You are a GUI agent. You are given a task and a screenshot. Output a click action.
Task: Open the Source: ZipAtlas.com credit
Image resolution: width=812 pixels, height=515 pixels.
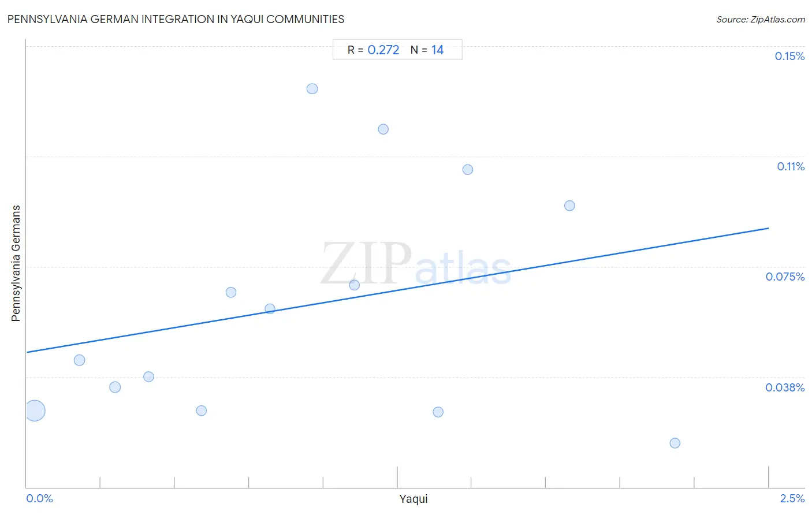(761, 20)
